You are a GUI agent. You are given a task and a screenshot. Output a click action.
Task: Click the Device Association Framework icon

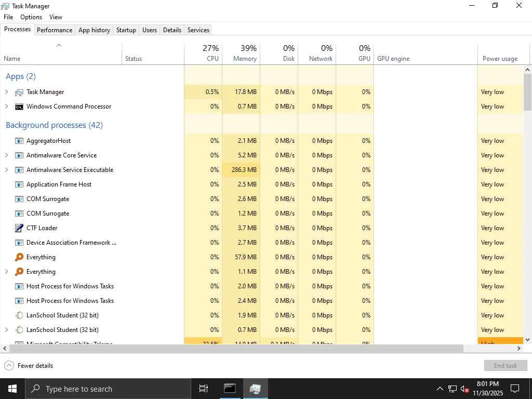[x=19, y=243]
